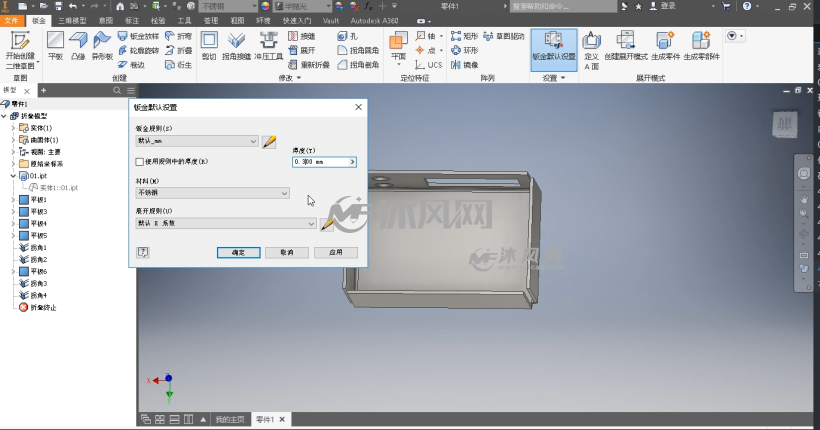Screen dimensions: 820x430
Task: Click the search icon in model browser
Action: click(117, 90)
